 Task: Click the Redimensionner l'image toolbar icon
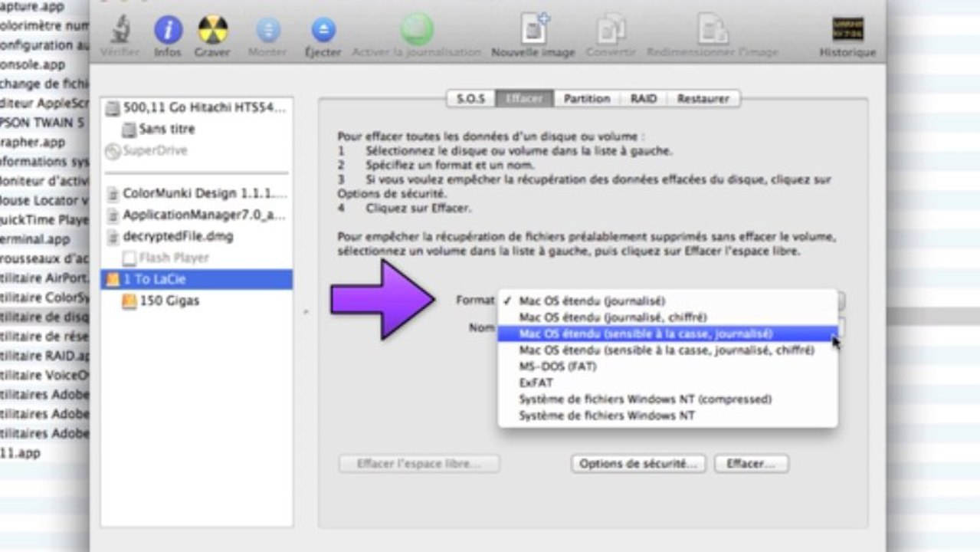click(x=713, y=31)
